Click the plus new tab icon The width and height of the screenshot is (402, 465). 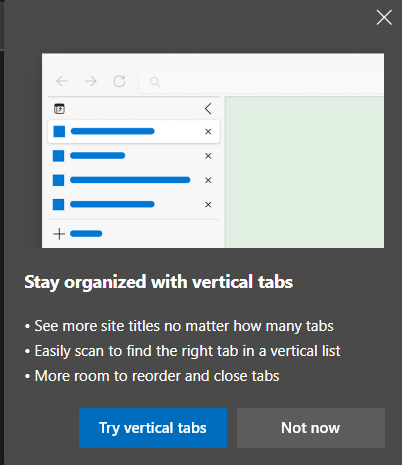59,234
